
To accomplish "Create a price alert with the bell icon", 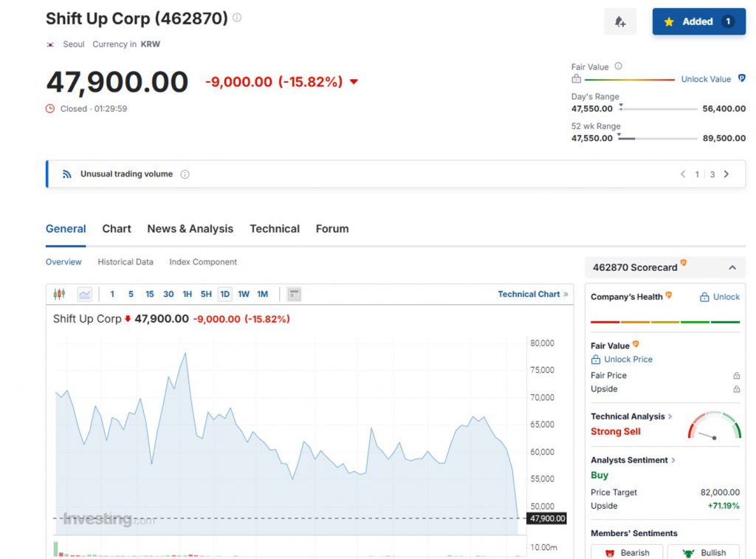I will (x=620, y=21).
